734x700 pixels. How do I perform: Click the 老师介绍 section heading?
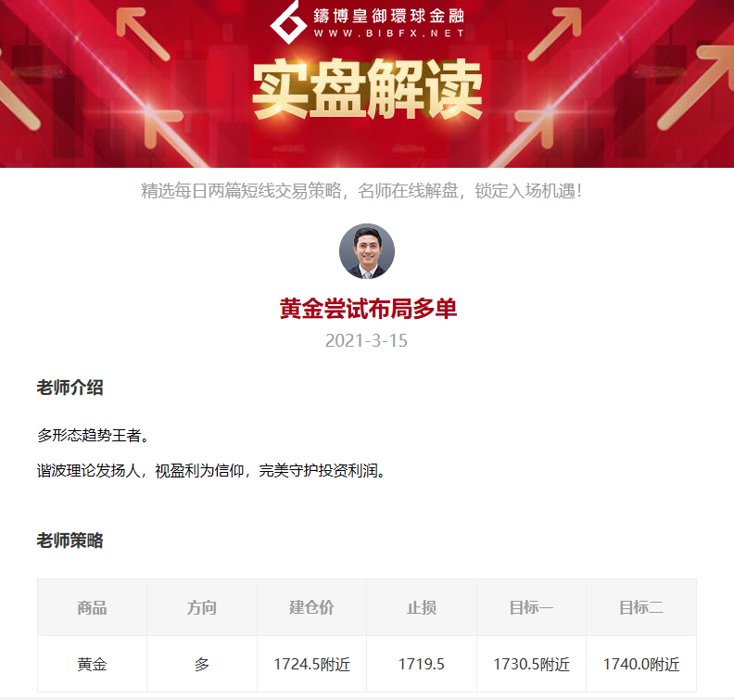click(x=70, y=388)
